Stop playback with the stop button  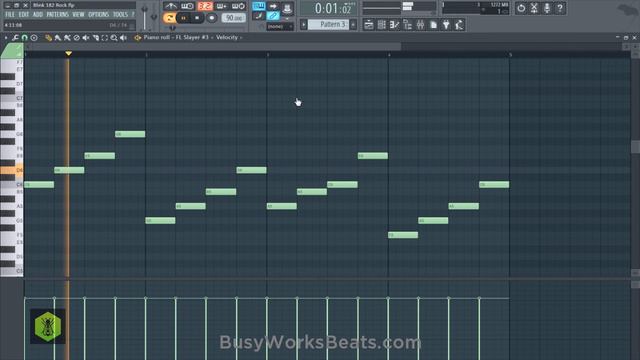pos(197,18)
